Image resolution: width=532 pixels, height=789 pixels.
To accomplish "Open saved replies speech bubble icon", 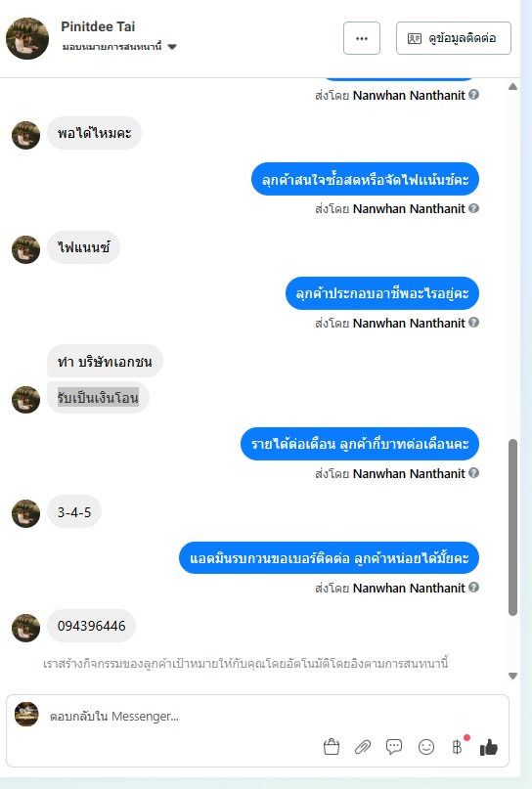I will [394, 747].
